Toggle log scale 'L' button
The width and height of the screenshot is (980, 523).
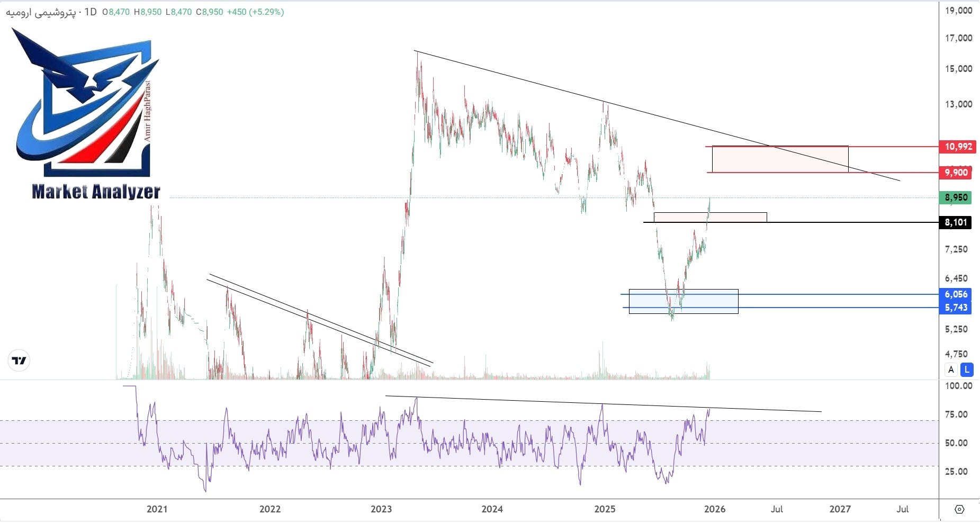point(967,370)
